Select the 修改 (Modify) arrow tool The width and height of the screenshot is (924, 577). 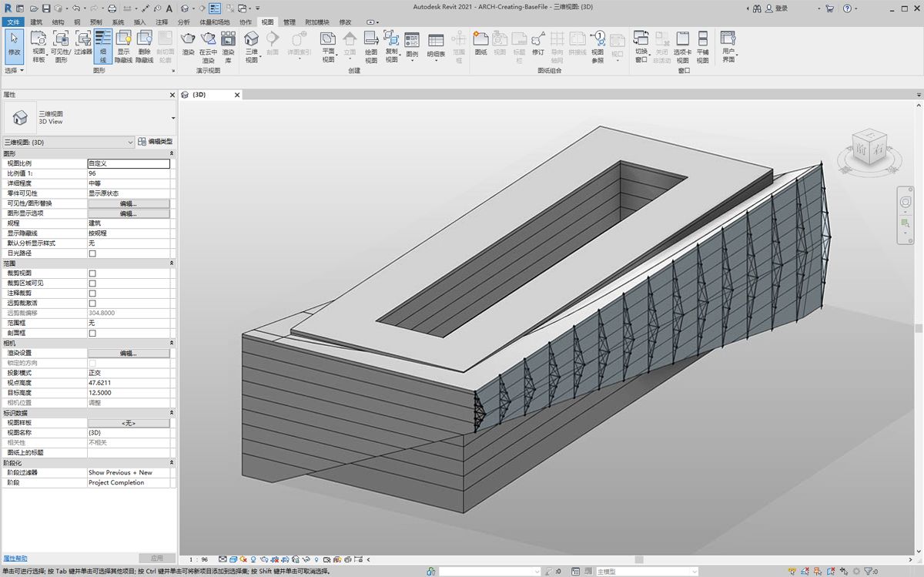tap(14, 45)
